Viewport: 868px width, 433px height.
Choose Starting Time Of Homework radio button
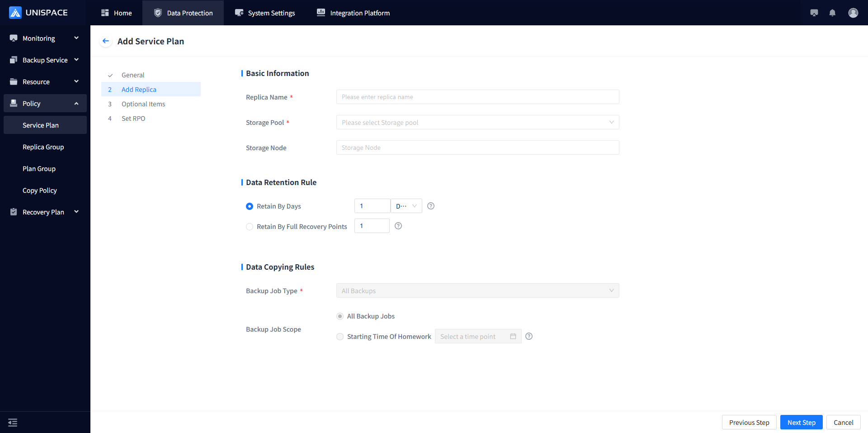[x=340, y=337]
